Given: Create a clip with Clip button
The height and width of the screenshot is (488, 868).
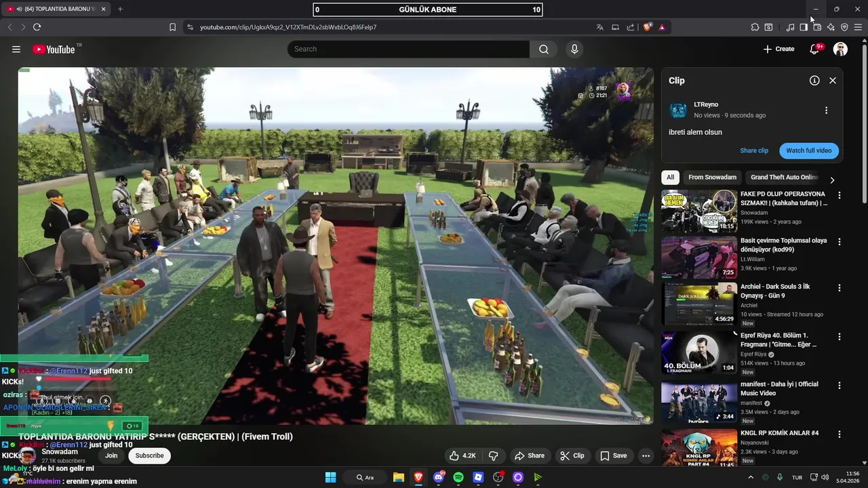Looking at the screenshot, I should [572, 455].
